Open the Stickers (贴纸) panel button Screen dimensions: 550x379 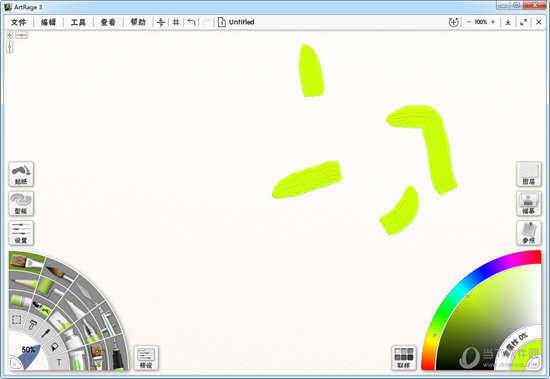pyautogui.click(x=21, y=174)
